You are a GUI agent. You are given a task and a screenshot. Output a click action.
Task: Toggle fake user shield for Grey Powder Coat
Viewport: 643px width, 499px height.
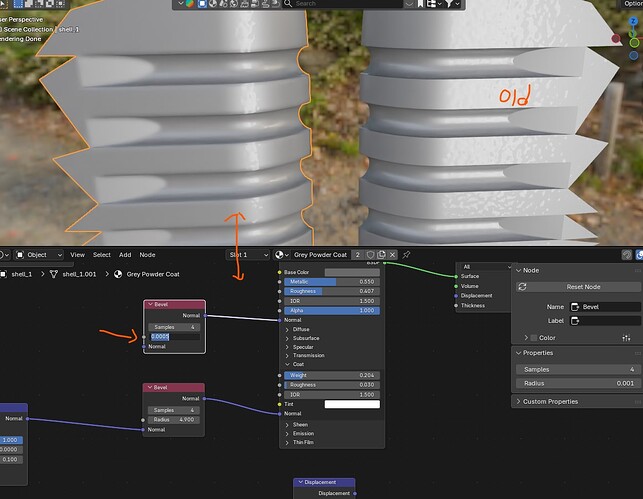370,255
